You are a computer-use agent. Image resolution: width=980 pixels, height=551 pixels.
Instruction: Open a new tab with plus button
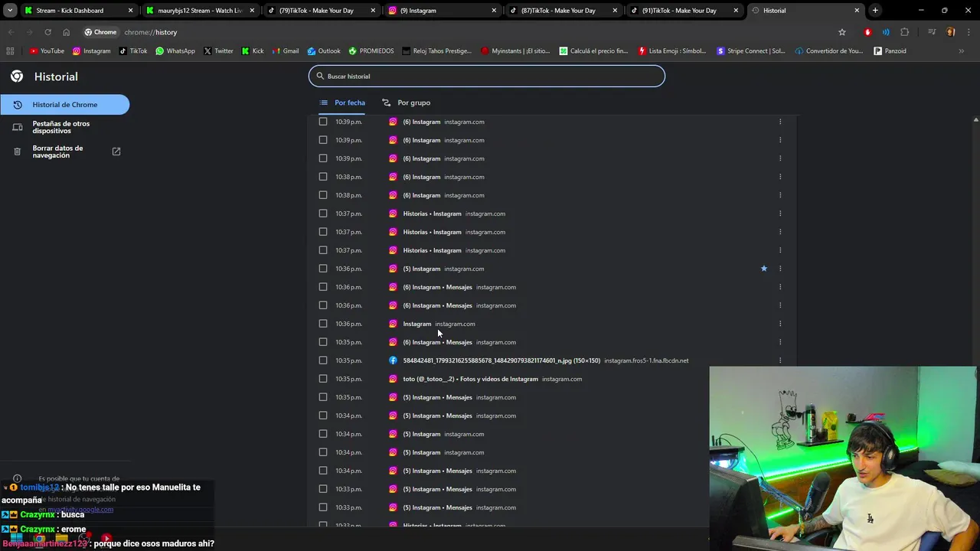tap(875, 11)
